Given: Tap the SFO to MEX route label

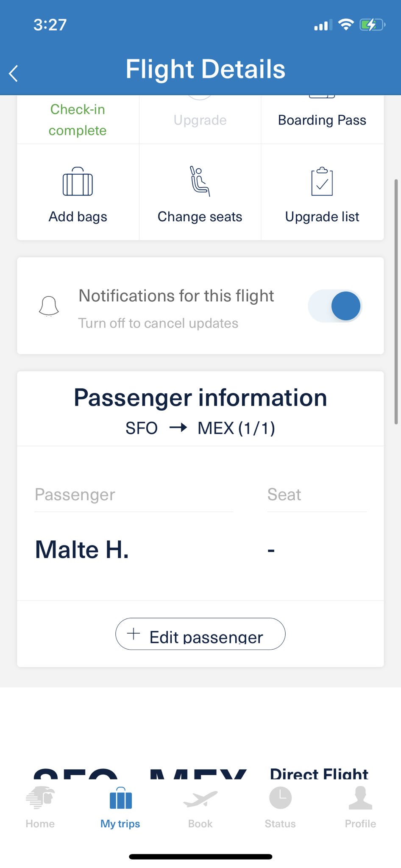Looking at the screenshot, I should pos(200,428).
